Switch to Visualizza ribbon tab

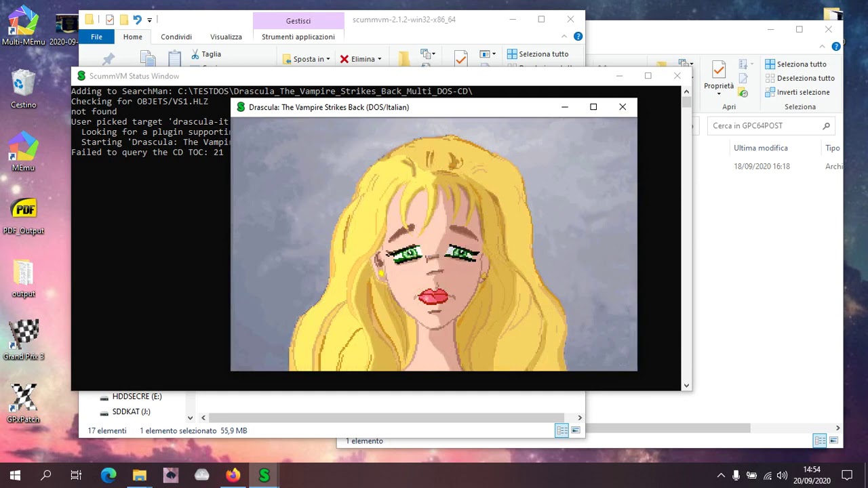click(226, 37)
